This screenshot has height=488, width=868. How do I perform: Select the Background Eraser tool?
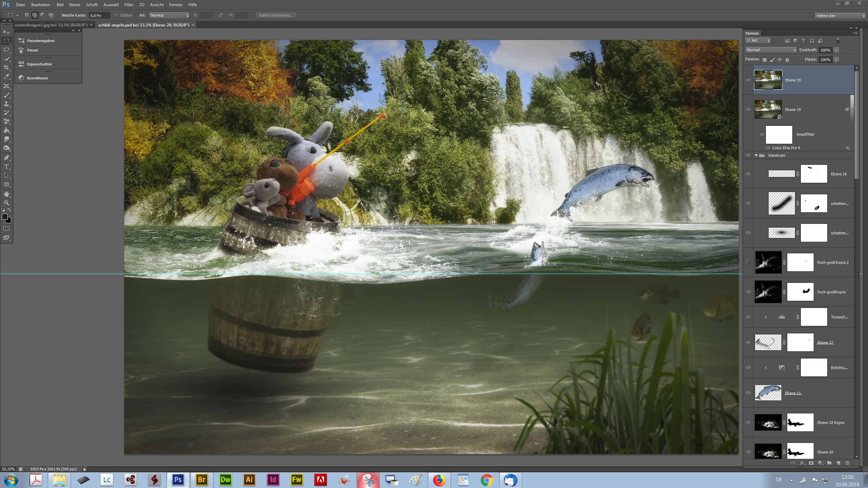pyautogui.click(x=6, y=121)
